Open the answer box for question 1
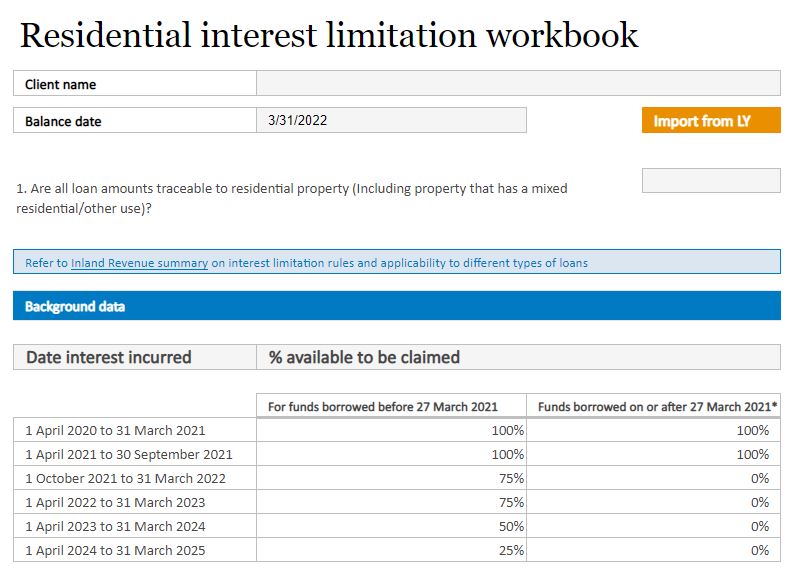Viewport: 791px width, 574px height. click(710, 181)
